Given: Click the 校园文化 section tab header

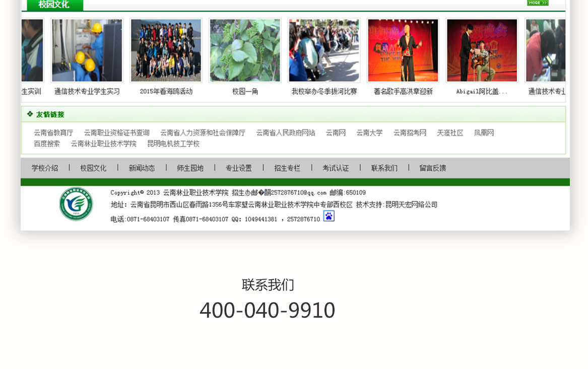Looking at the screenshot, I should 54,5.
